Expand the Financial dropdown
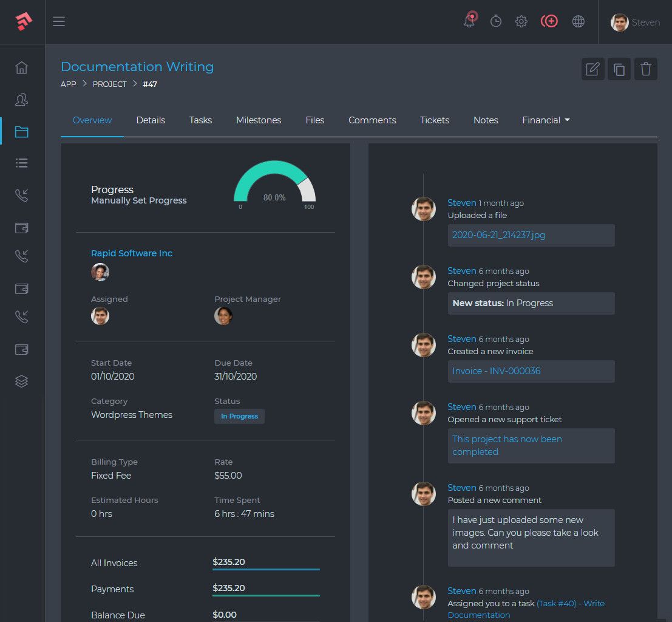The width and height of the screenshot is (672, 622). click(545, 120)
